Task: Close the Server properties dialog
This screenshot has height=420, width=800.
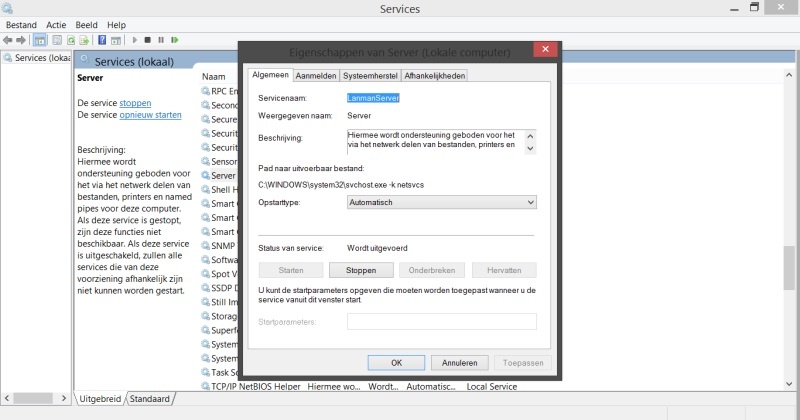Action: point(545,49)
